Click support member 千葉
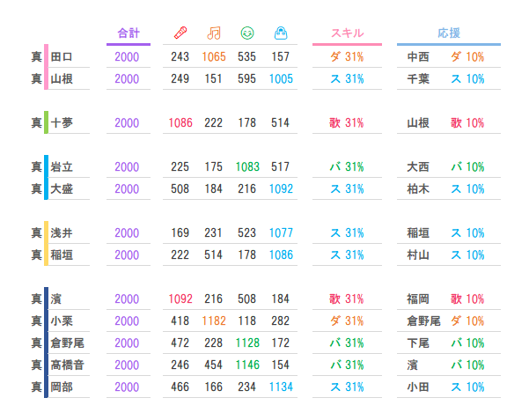Viewport: 529px width, 420px height. click(x=418, y=78)
